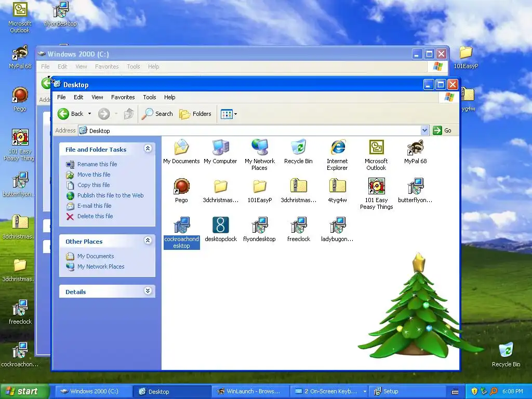The width and height of the screenshot is (532, 399).
Task: Click the Go button beside address bar
Action: coord(442,130)
